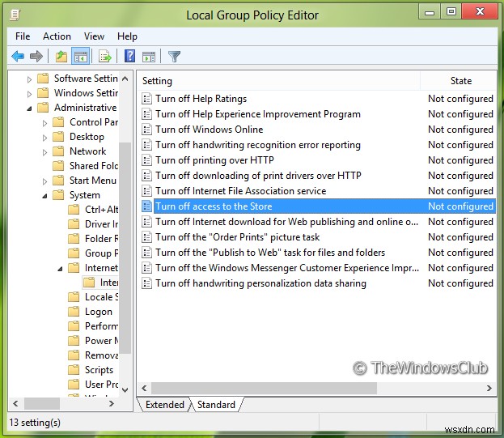Select the User Profiles tree item
Screen dimensions: 504x438
coord(101,385)
